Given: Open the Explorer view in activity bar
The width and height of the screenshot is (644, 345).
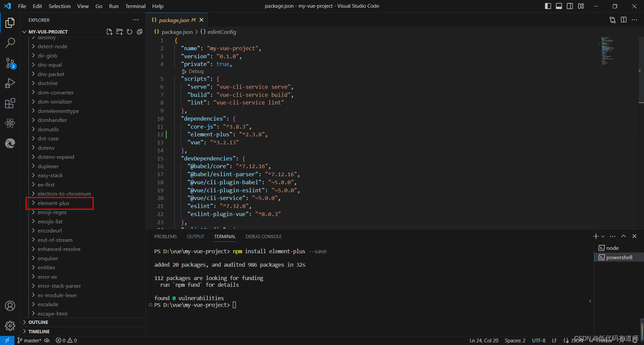Looking at the screenshot, I should (x=10, y=23).
